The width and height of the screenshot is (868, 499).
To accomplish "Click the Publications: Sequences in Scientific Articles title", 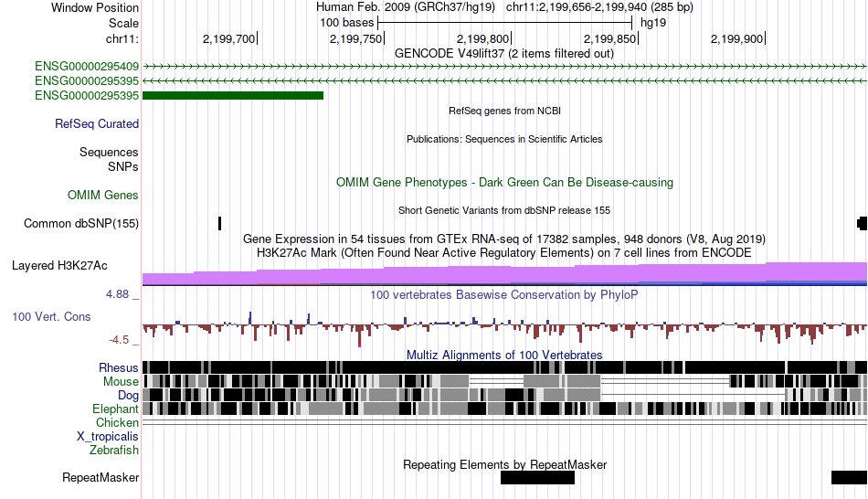I will pos(504,139).
